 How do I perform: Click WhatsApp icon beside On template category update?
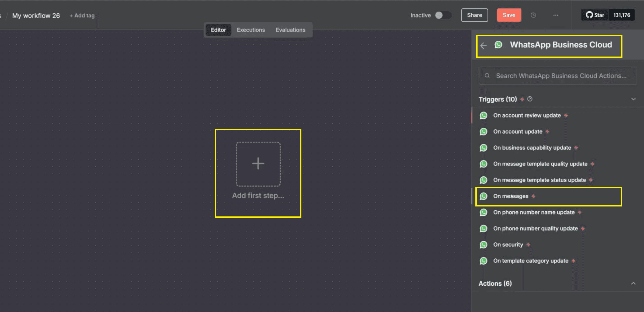tap(483, 261)
